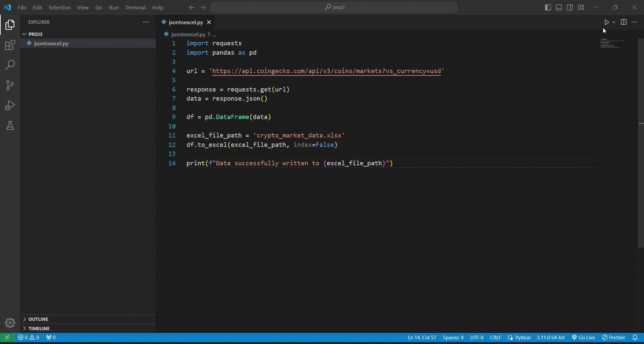Split the editor to the right

(624, 22)
